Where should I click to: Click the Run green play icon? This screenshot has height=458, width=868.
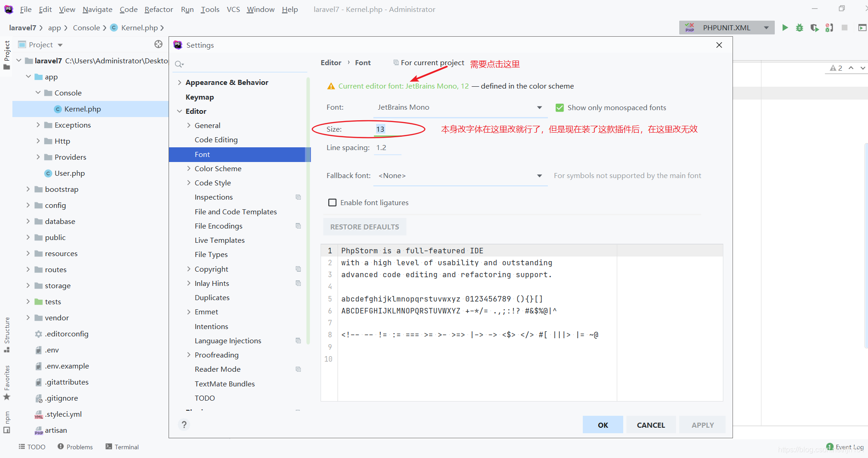point(785,28)
